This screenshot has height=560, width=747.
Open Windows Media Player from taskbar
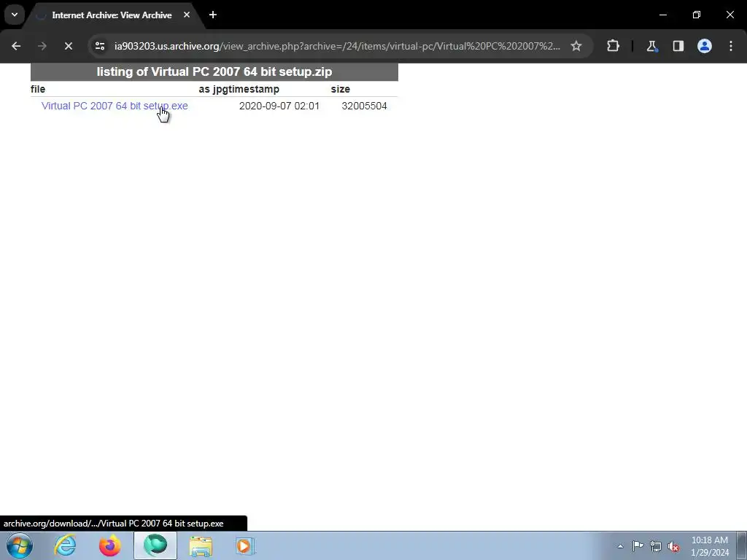point(245,545)
